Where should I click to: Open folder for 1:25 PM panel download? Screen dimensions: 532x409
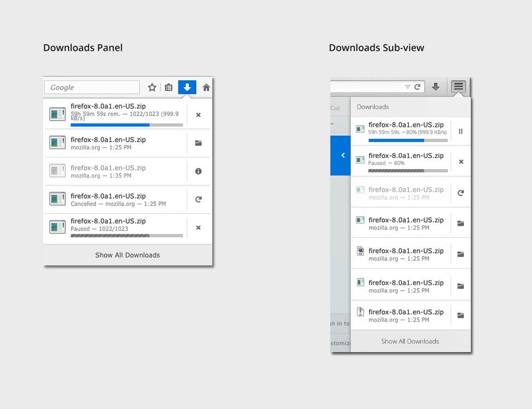198,143
